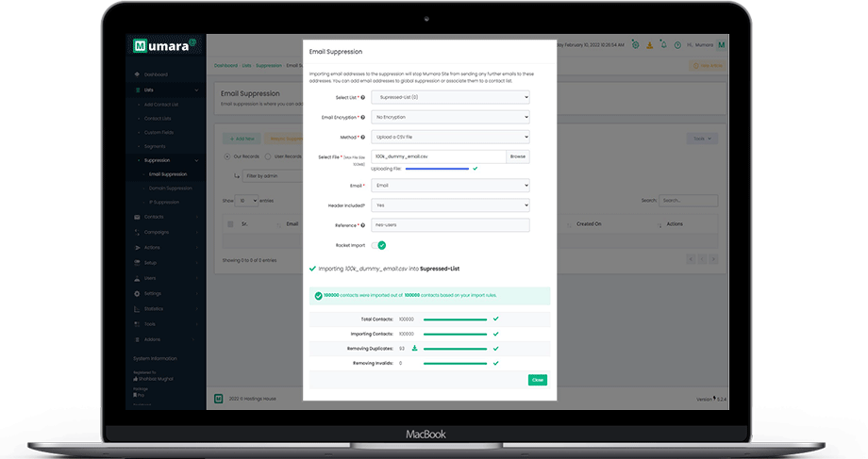Screen dimensions: 868x459
Task: Tick the table header select-all checkbox
Action: [231, 224]
